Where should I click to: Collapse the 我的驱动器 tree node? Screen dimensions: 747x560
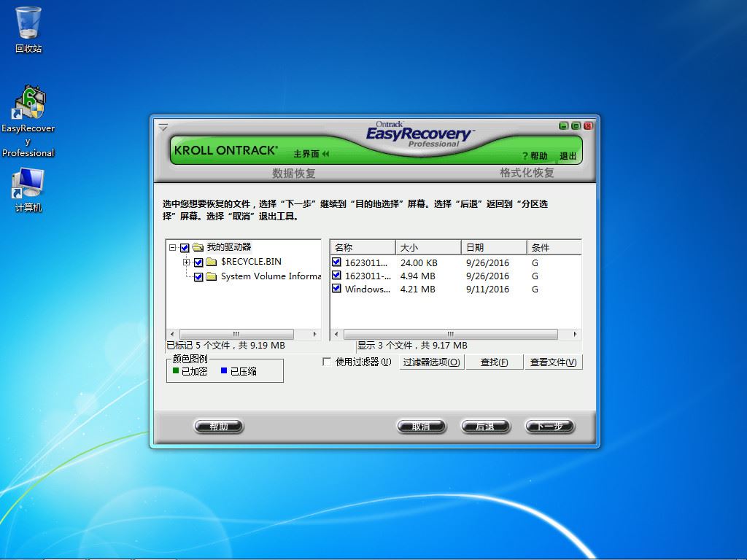(172, 248)
